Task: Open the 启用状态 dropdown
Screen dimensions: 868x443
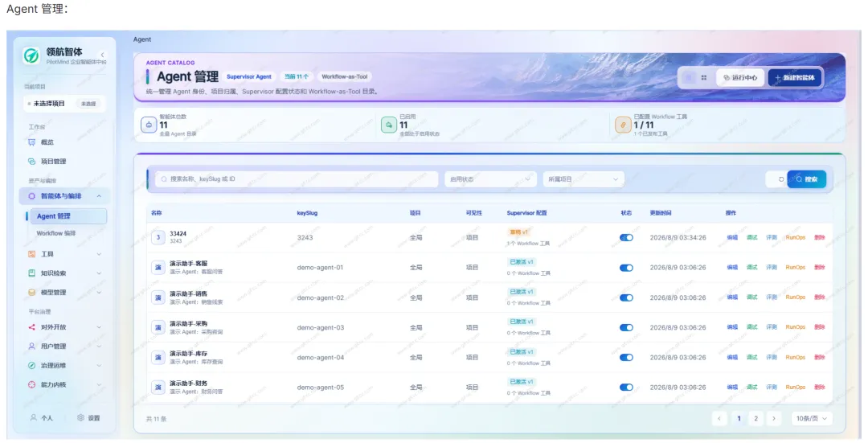Action: [490, 179]
